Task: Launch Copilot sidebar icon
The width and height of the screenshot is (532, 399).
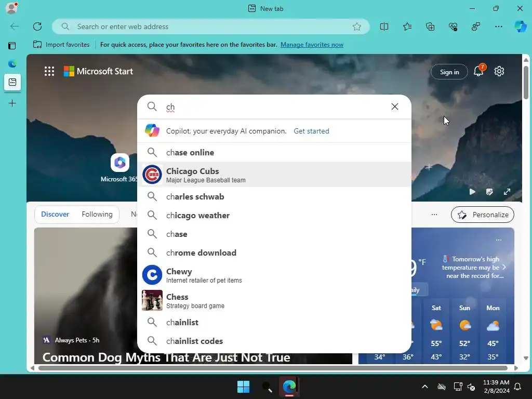Action: click(521, 26)
